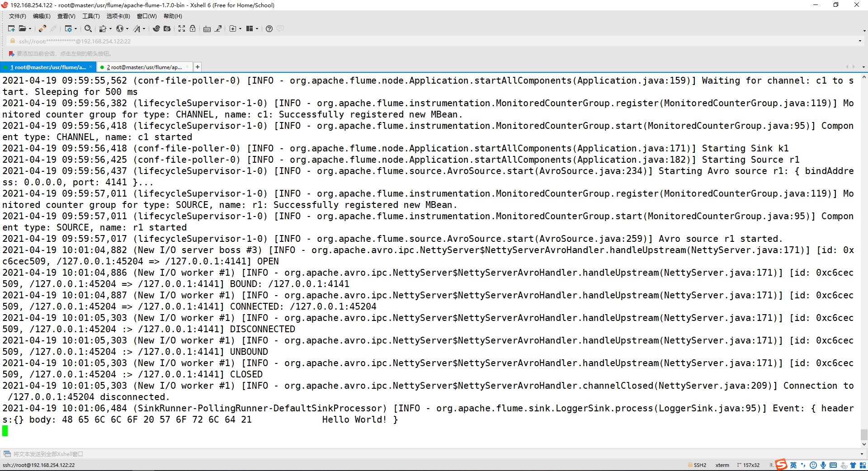Screen dimensions: 868x471
Task: Click the globe encoding icon
Action: point(120,28)
